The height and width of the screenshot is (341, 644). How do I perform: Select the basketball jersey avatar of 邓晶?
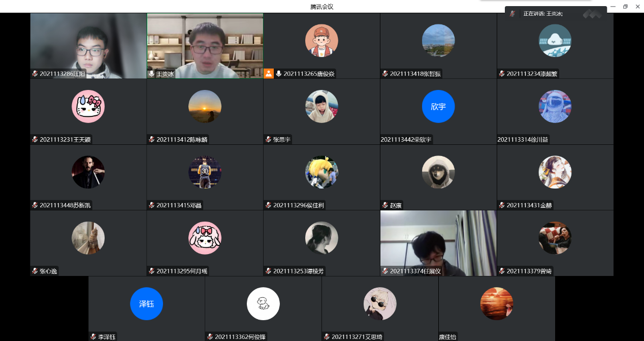pos(205,172)
